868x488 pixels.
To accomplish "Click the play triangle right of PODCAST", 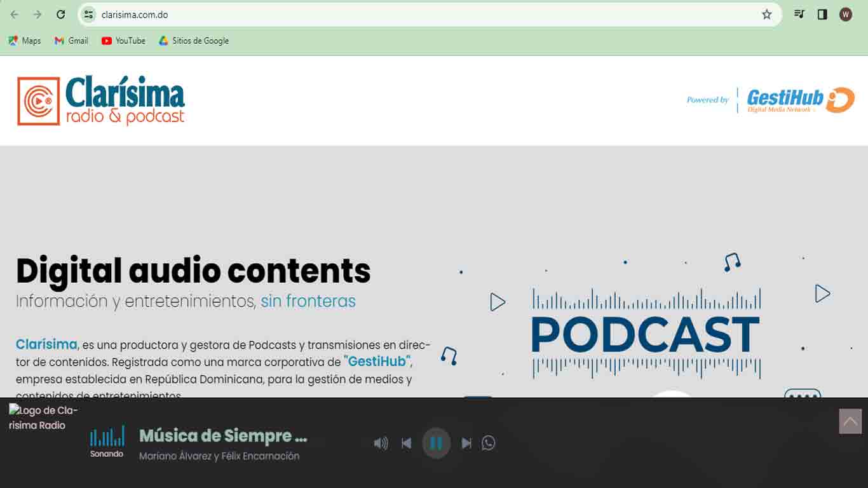I will click(822, 293).
